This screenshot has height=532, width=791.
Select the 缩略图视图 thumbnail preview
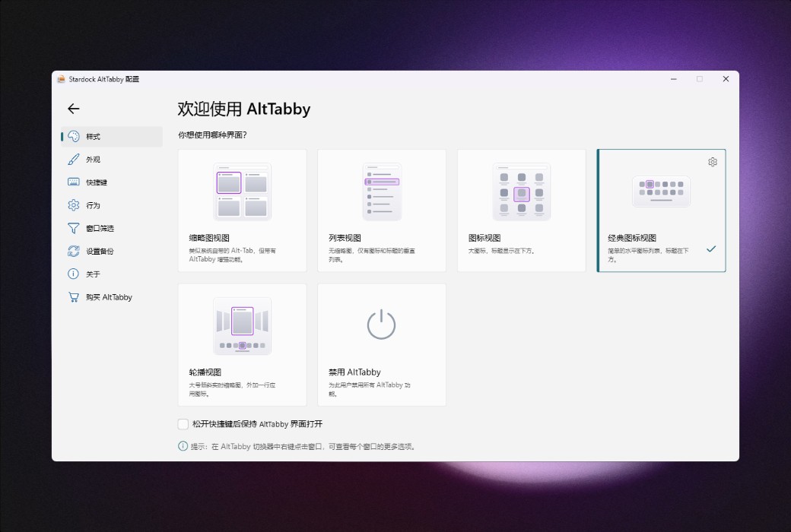tap(242, 192)
